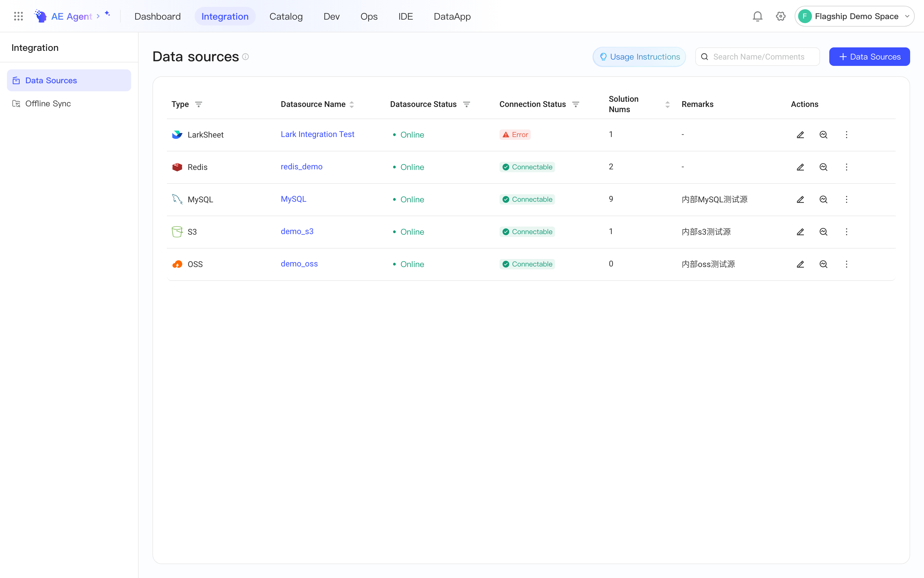Viewport: 924px width, 578px height.
Task: Open the app launcher grid icon
Action: 18,16
